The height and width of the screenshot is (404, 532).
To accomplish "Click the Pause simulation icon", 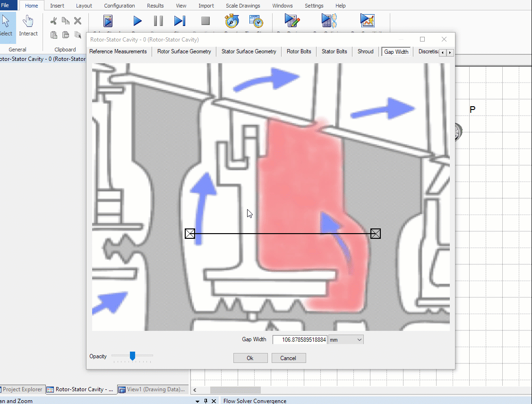I will [158, 21].
